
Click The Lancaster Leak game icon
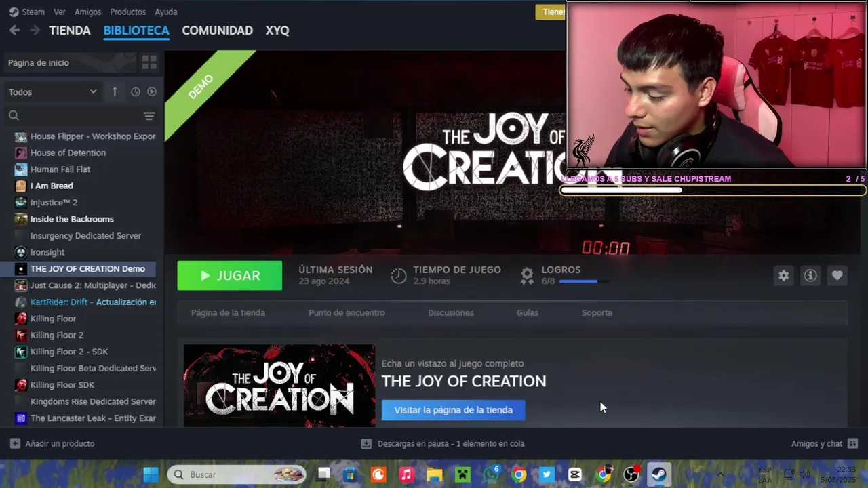[21, 418]
